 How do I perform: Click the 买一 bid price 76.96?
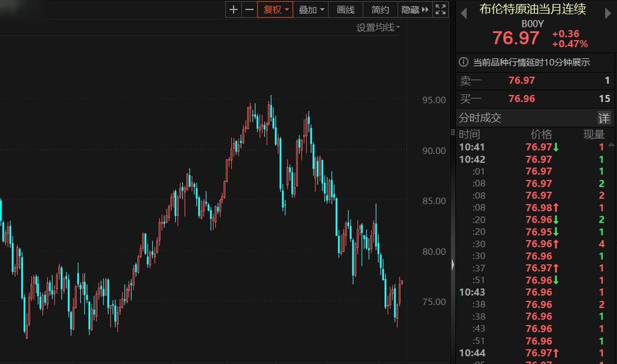(521, 99)
